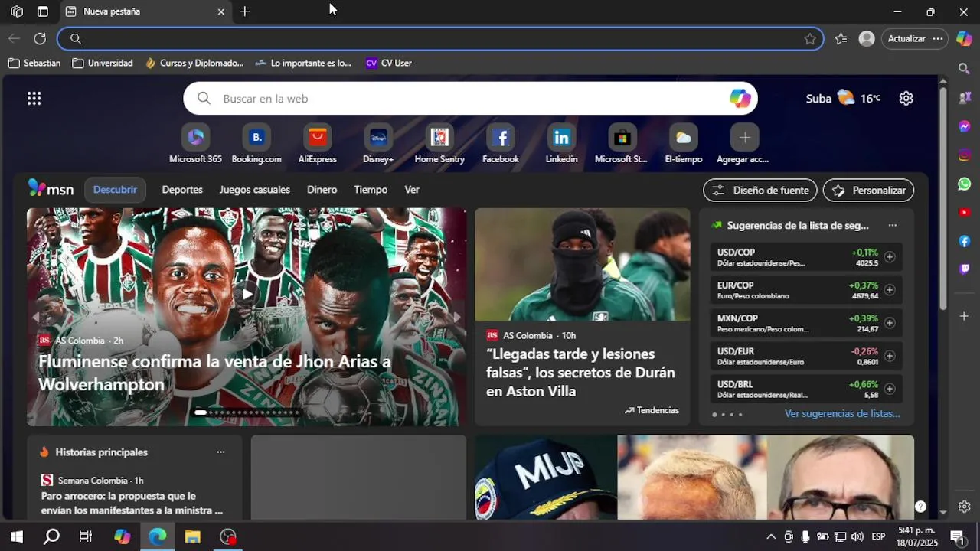Open the LinkedIn quick link
Viewport: 980px width, 551px height.
click(x=561, y=144)
